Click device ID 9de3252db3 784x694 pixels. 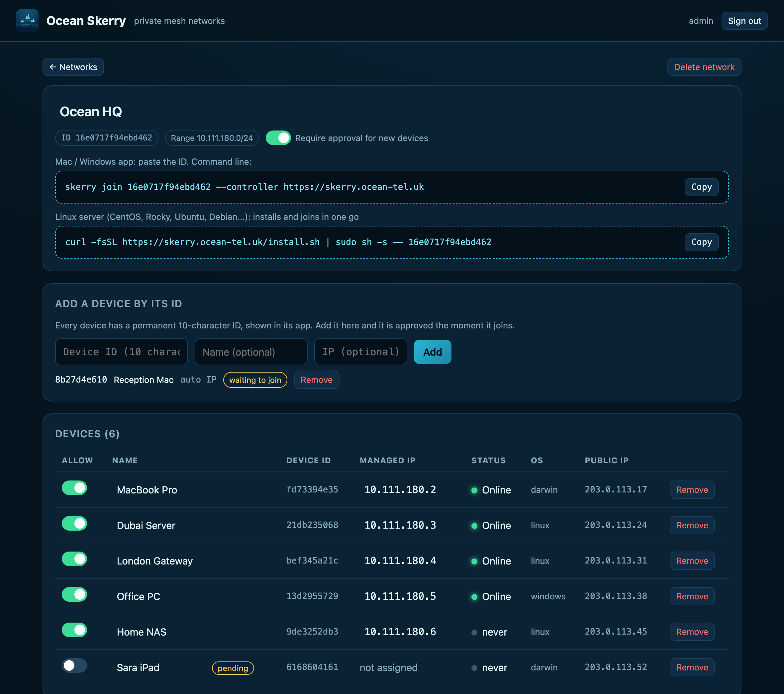point(313,632)
